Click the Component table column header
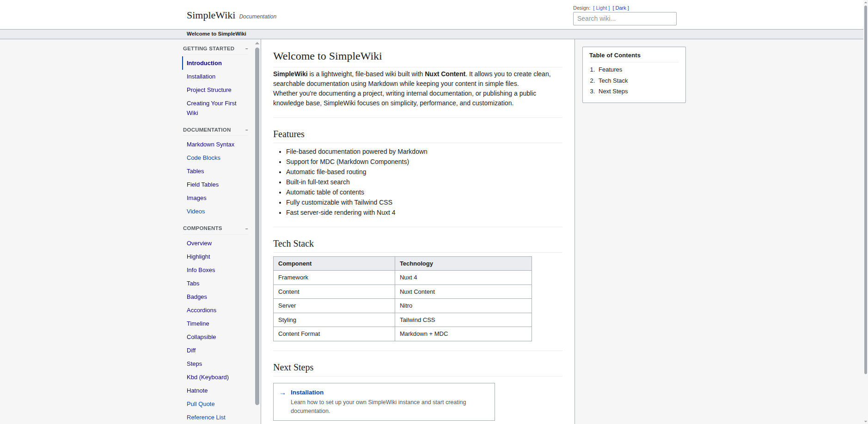The width and height of the screenshot is (868, 424). [x=334, y=264]
